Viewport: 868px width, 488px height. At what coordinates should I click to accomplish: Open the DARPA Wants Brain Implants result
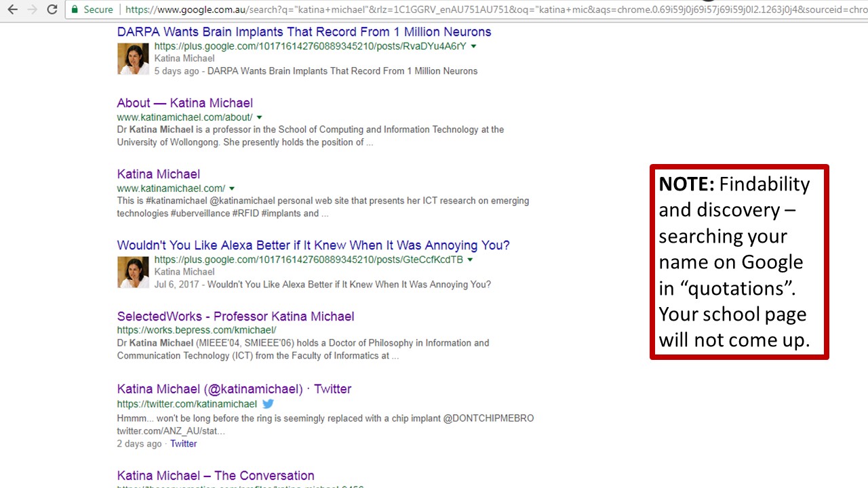pyautogui.click(x=304, y=32)
